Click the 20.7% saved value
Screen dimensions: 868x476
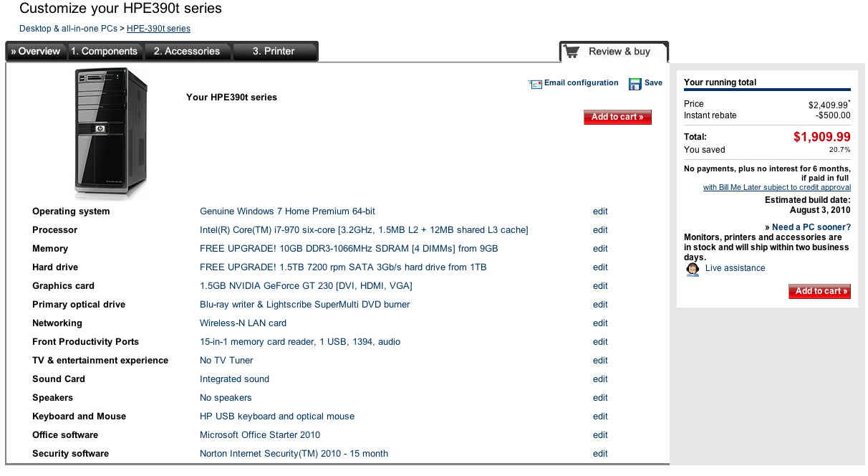click(x=839, y=150)
